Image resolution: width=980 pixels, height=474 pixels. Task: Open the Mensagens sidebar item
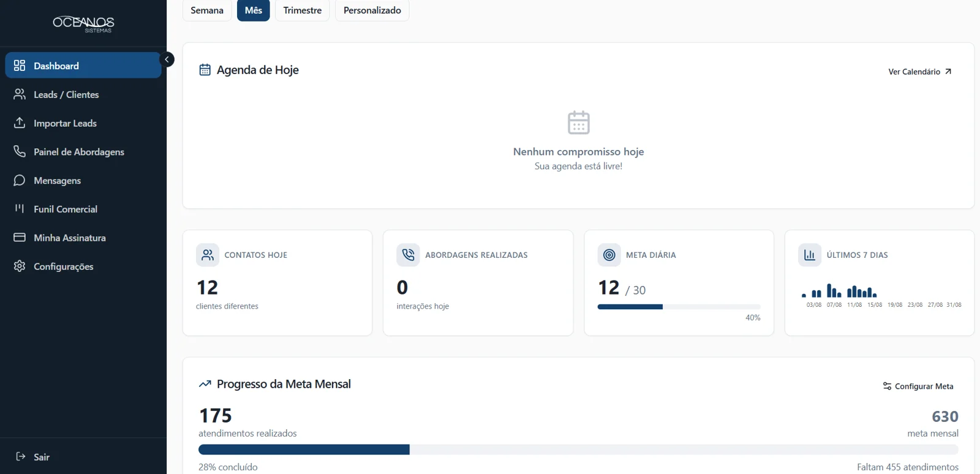(83, 180)
